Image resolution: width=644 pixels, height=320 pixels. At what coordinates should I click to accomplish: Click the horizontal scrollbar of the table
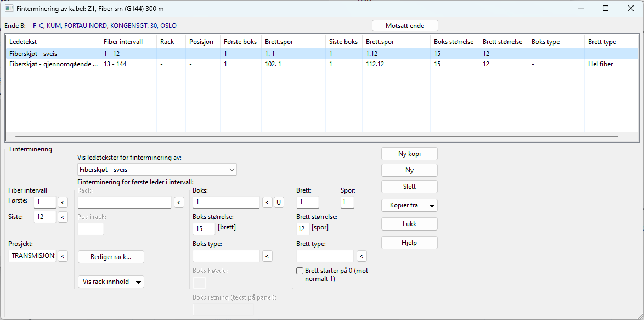point(317,136)
